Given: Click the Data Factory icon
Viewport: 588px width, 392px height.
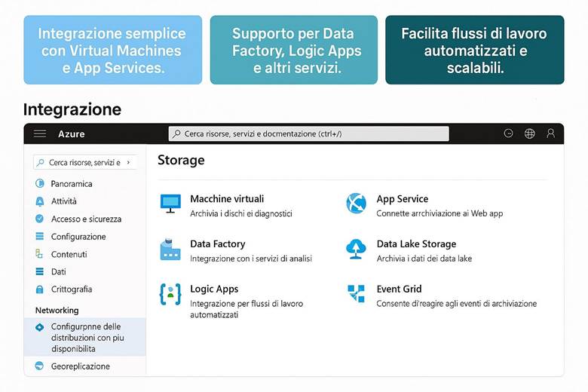Looking at the screenshot, I should click(170, 250).
